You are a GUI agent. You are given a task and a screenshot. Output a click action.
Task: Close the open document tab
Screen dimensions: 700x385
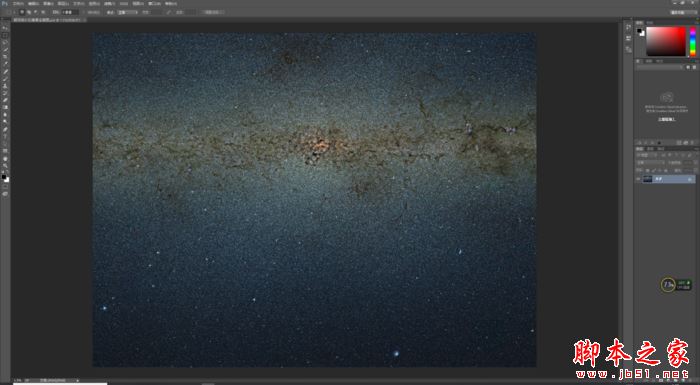pyautogui.click(x=85, y=20)
